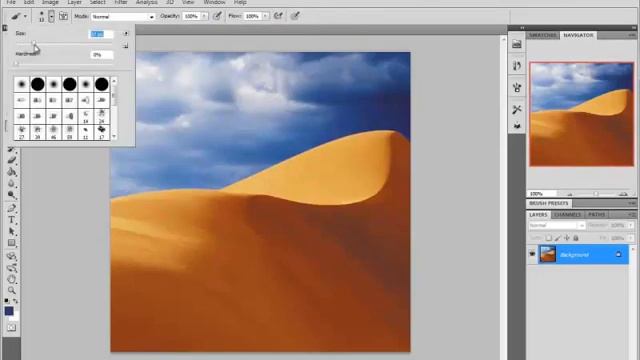Switch to the Swatches tab
The image size is (640, 360).
tap(542, 36)
